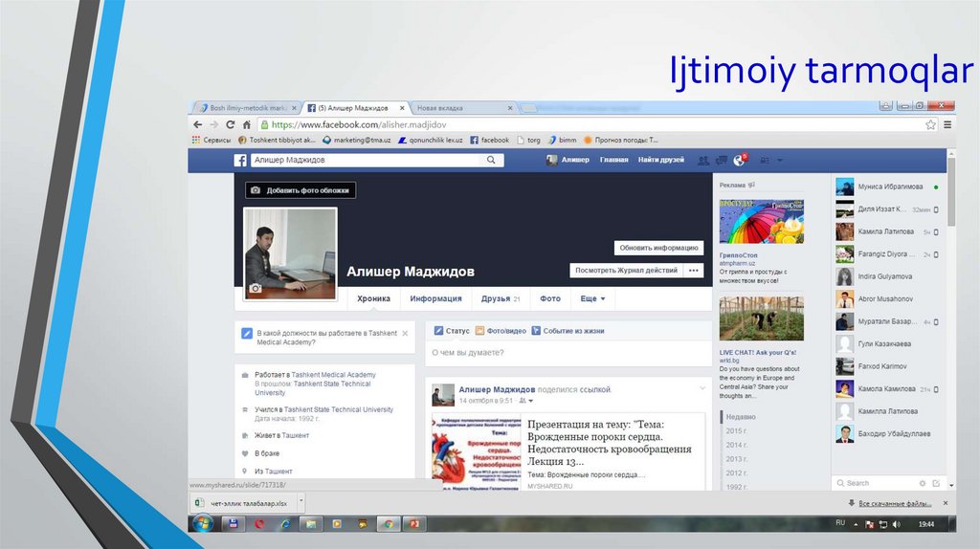Go back with the browser back arrow
The width and height of the screenshot is (980, 549).
pyautogui.click(x=197, y=125)
